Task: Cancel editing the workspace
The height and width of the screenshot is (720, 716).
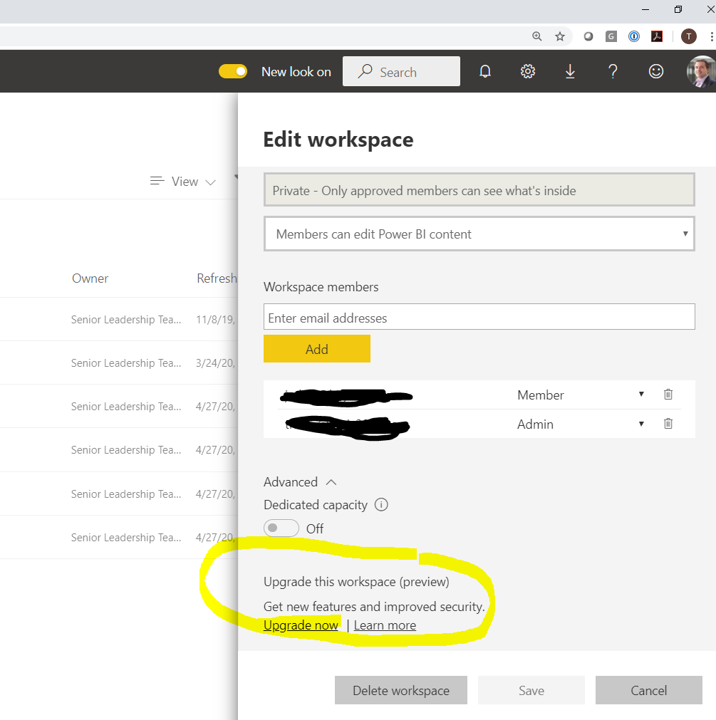Action: (x=649, y=690)
